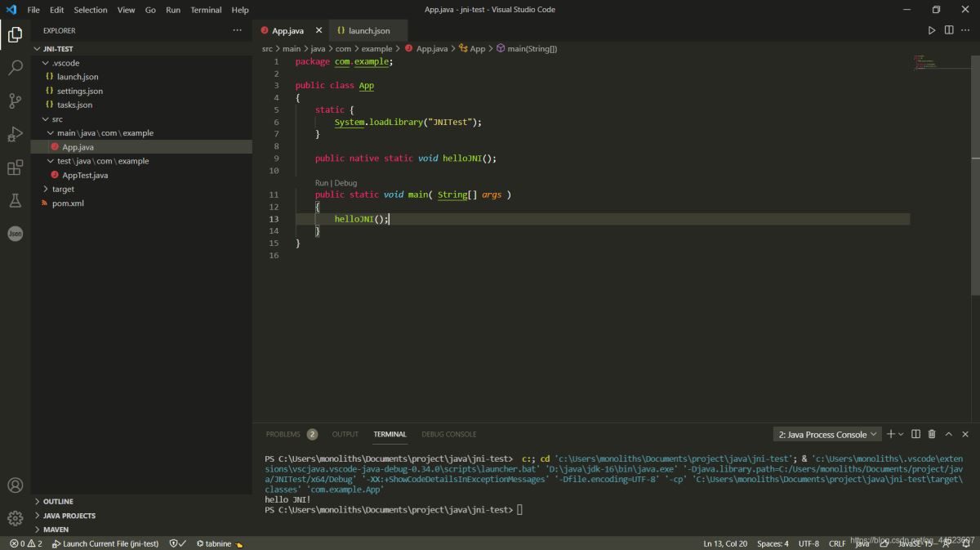Open the Terminal menu
Viewport: 980px width, 550px height.
tap(206, 10)
